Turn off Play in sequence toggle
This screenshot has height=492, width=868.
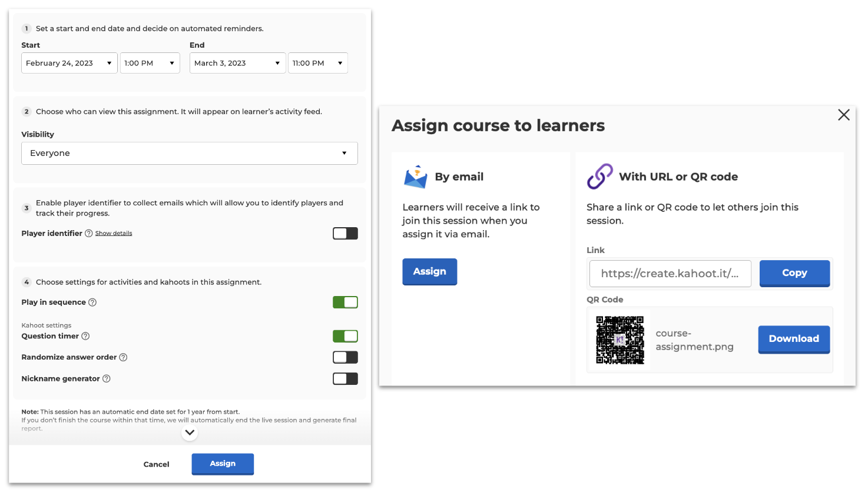345,302
